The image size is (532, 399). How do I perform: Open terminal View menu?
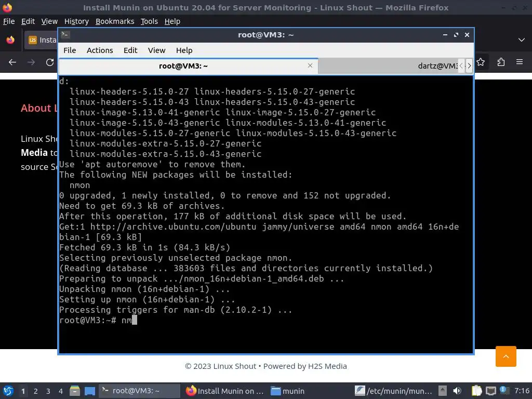pyautogui.click(x=156, y=50)
